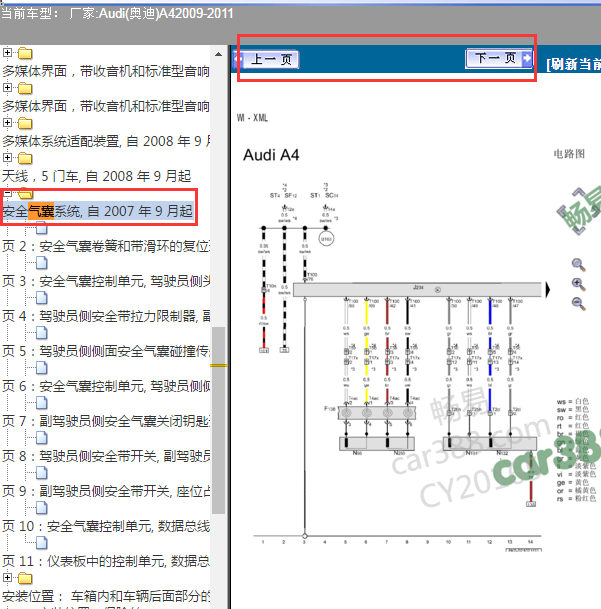Expand the 天线, 5 门车 folder node
Screen dimensions: 601x609
pyautogui.click(x=7, y=157)
